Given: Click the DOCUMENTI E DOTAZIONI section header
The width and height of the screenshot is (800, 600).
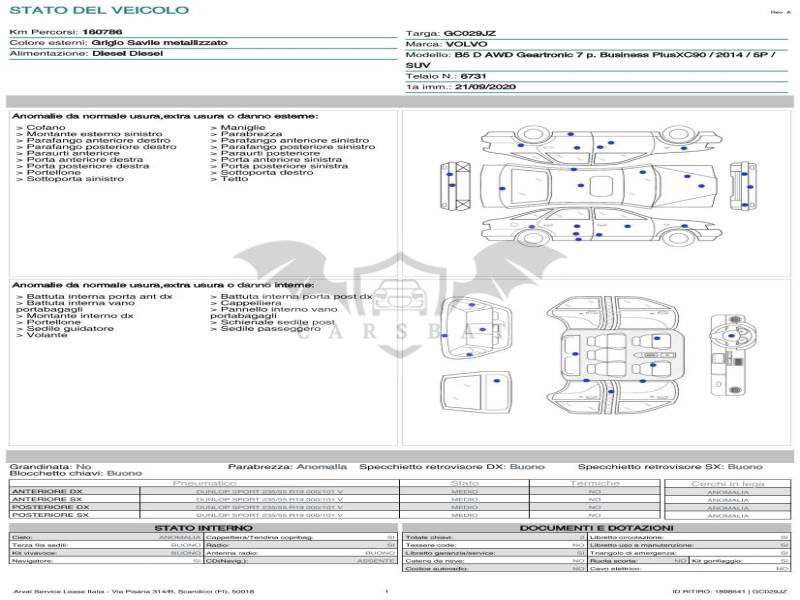Looking at the screenshot, I should pyautogui.click(x=596, y=527).
